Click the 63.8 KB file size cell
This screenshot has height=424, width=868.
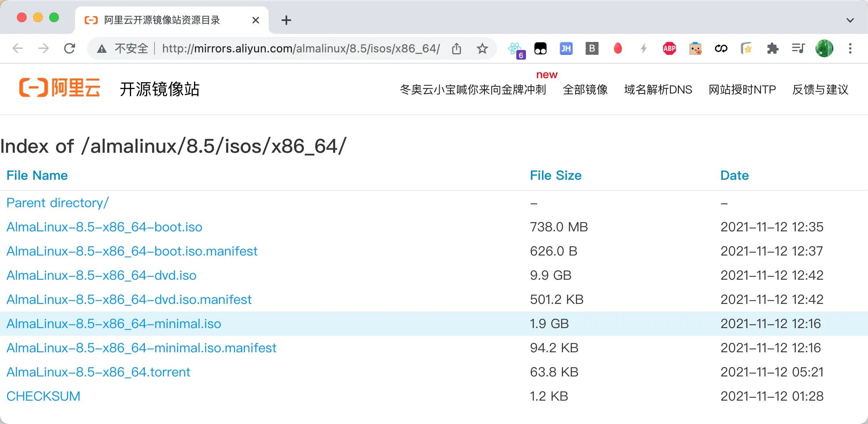click(x=554, y=372)
